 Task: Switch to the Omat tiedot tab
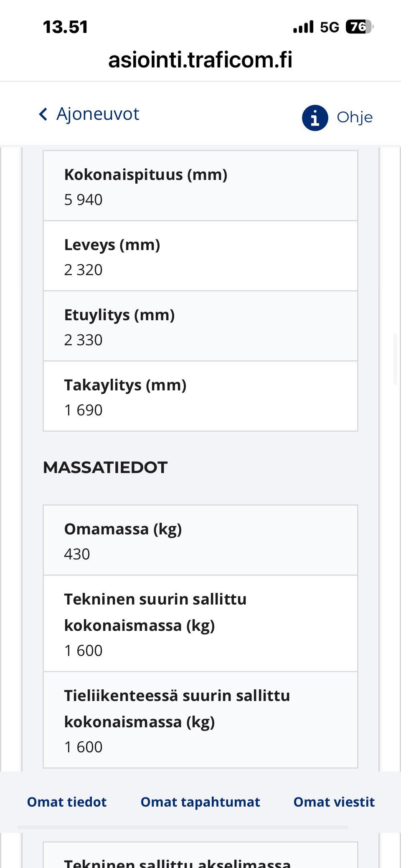coord(67,802)
